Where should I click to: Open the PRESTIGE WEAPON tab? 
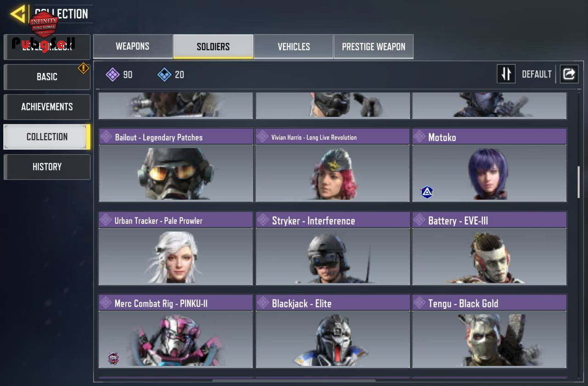[x=373, y=46]
